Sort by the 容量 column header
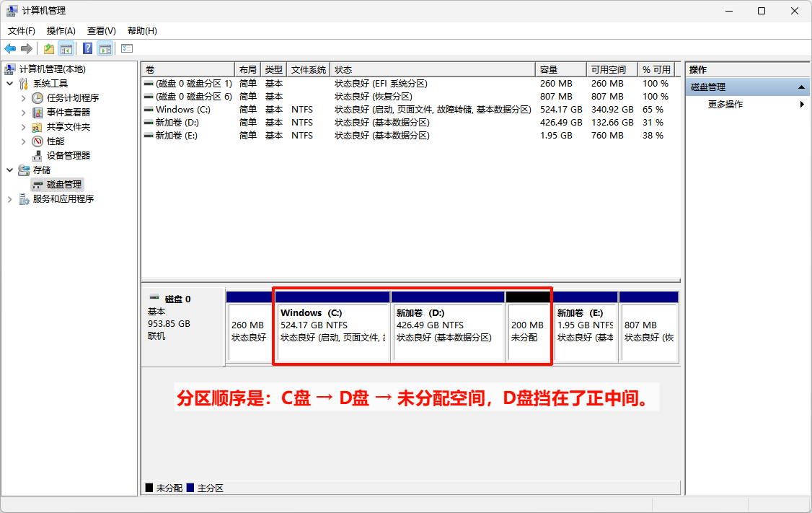The width and height of the screenshot is (812, 513). (x=561, y=69)
